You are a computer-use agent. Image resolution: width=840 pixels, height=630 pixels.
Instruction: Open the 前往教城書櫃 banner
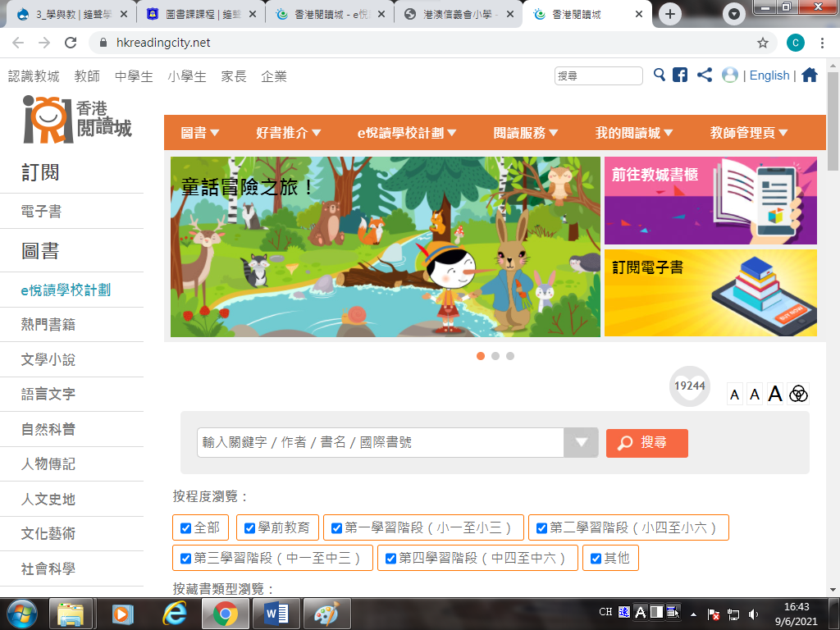point(710,200)
